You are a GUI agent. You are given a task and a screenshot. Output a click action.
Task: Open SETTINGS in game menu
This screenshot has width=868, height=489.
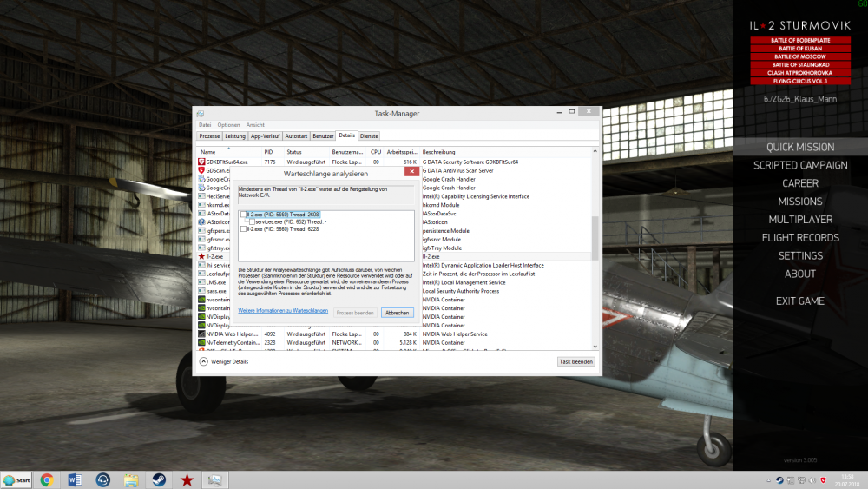[800, 256]
